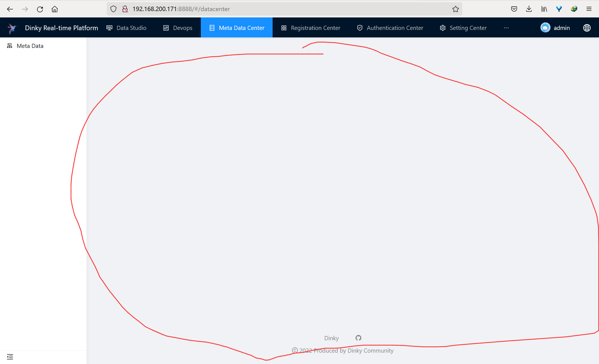Click the Authentication Center shield icon
The image size is (599, 364).
pos(359,28)
